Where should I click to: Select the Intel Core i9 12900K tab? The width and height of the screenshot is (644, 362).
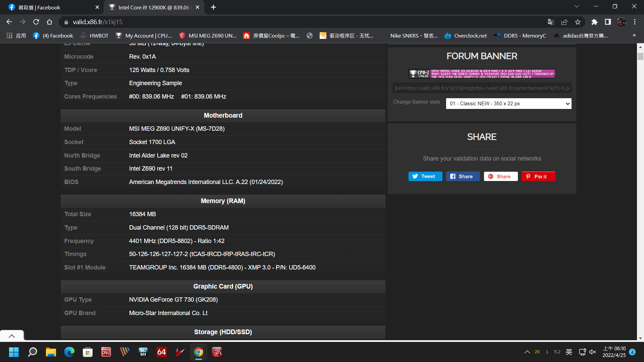154,7
